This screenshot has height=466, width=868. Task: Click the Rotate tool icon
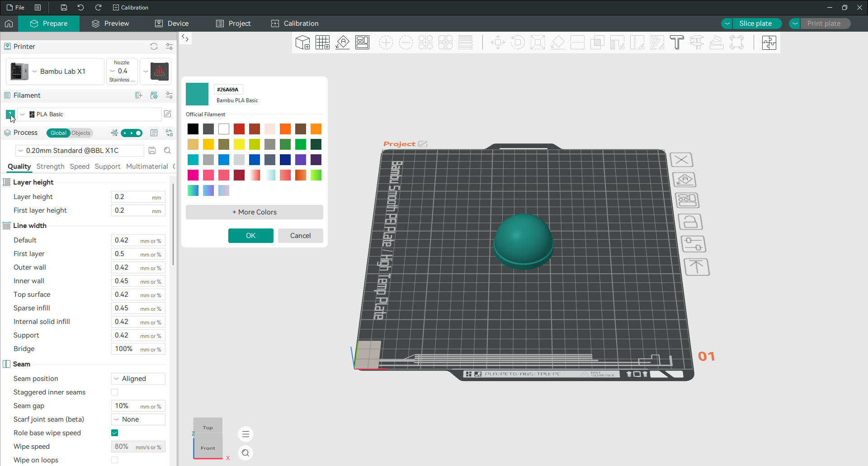point(518,43)
